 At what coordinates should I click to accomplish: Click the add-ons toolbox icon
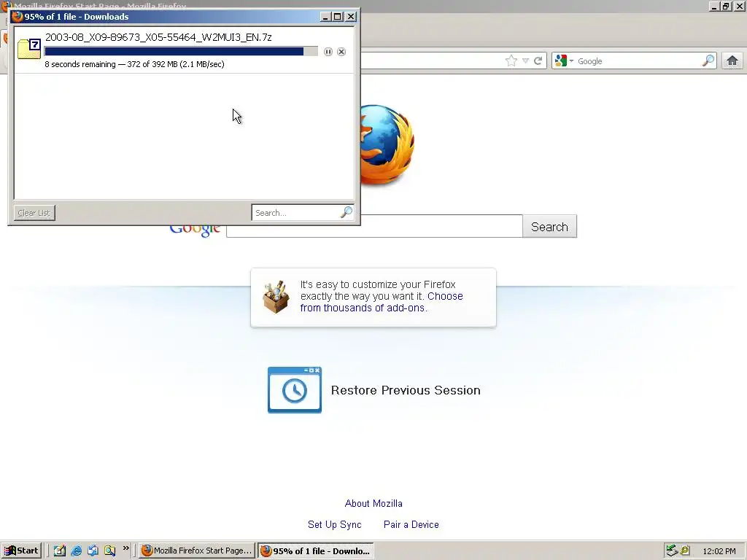pyautogui.click(x=276, y=297)
